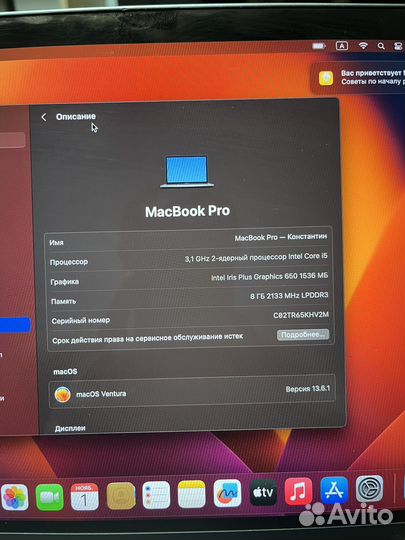Screen dimensions: 405x540
Task: Click the 'Версия 13.6.1' version text
Action: (308, 389)
